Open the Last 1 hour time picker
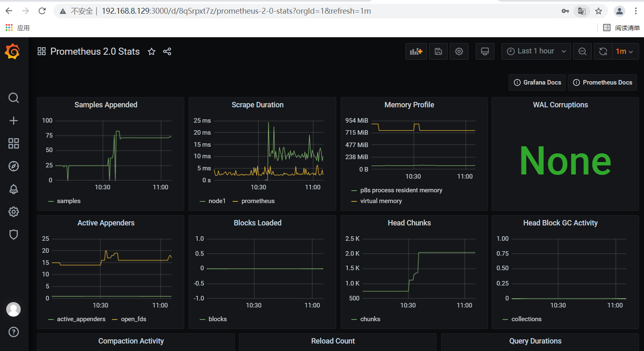The width and height of the screenshot is (644, 351). pyautogui.click(x=536, y=51)
